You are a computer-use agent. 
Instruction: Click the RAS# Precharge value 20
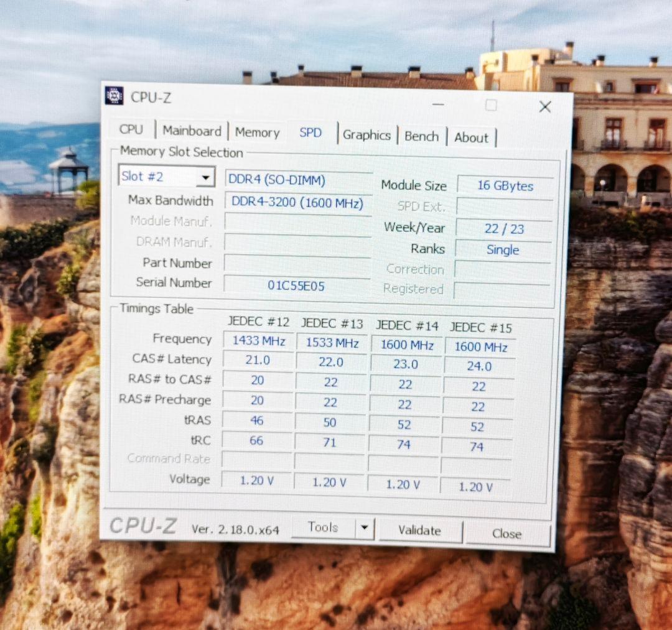[x=257, y=401]
